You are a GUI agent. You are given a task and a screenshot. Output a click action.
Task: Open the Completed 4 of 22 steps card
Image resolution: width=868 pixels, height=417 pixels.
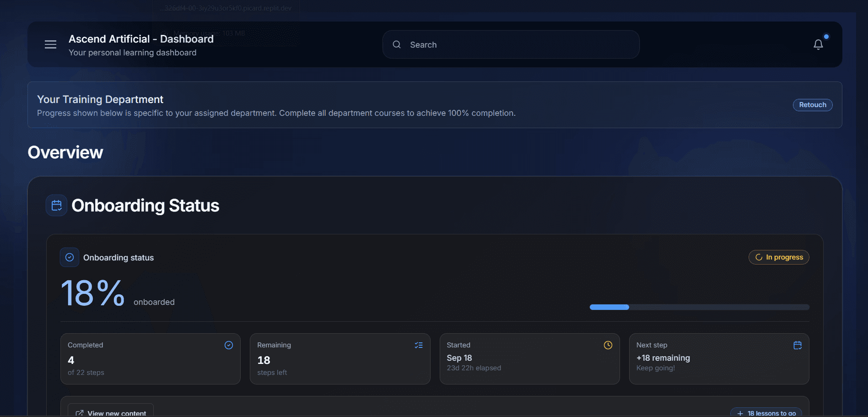(151, 359)
